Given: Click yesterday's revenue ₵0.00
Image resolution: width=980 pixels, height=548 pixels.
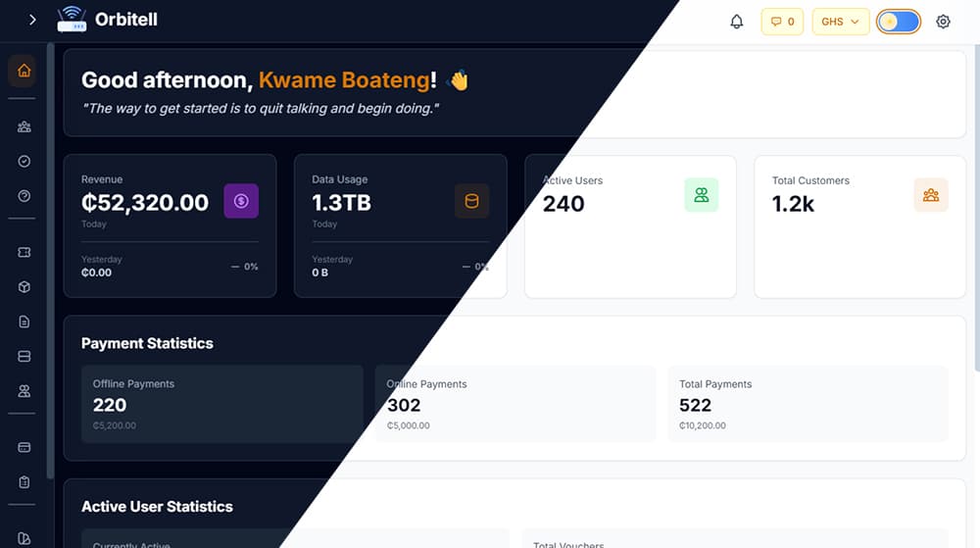Looking at the screenshot, I should pos(96,273).
